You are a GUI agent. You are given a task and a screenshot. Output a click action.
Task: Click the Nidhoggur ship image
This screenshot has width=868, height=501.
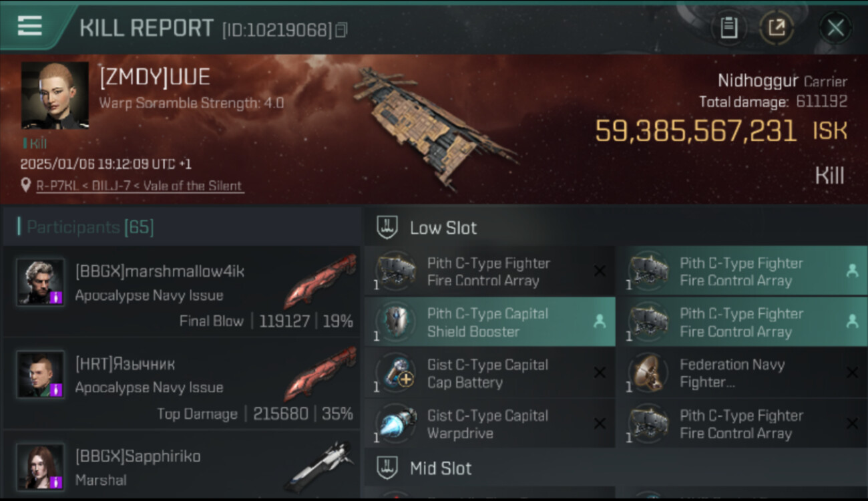click(434, 126)
